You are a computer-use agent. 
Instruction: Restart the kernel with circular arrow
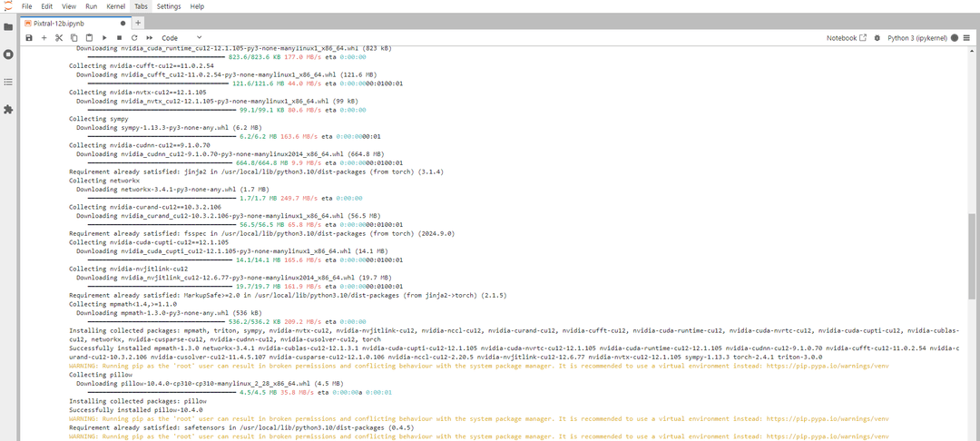click(133, 38)
